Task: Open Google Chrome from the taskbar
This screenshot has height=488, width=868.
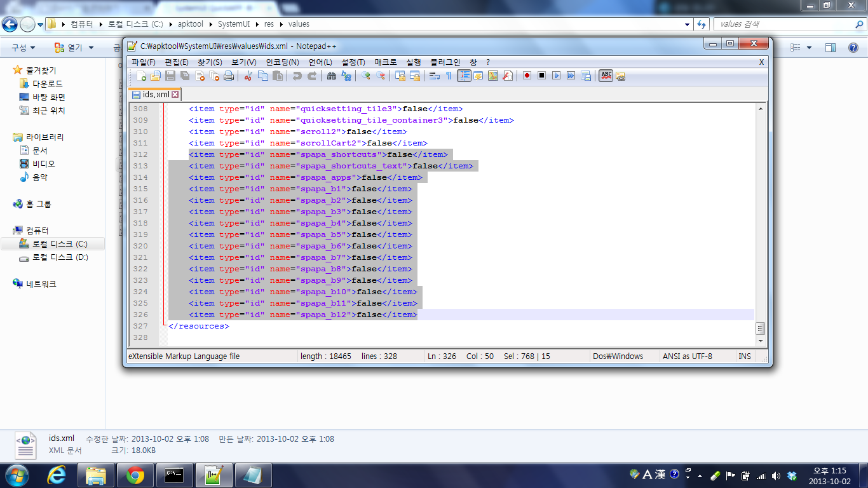Action: tap(135, 475)
